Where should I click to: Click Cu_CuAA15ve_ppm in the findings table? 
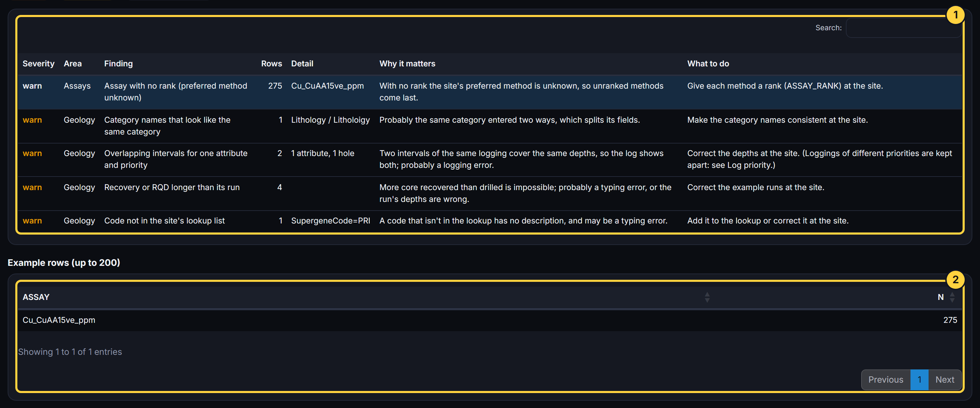(327, 86)
